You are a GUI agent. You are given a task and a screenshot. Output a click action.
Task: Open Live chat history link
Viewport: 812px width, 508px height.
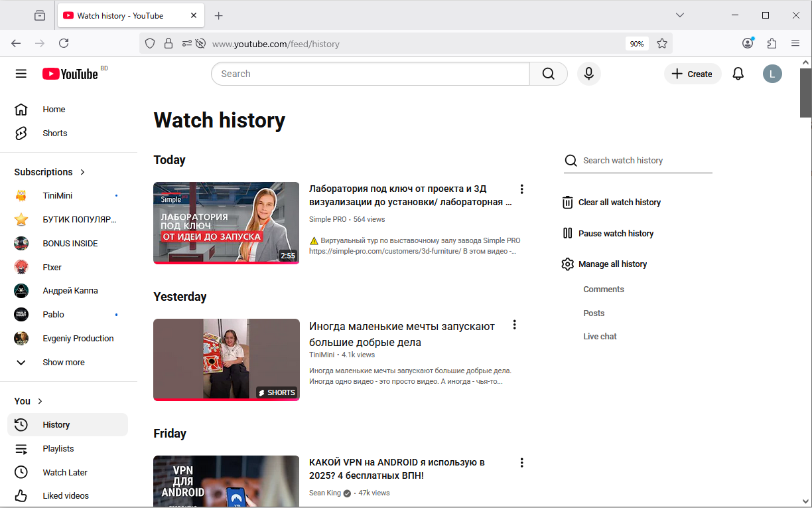point(600,337)
